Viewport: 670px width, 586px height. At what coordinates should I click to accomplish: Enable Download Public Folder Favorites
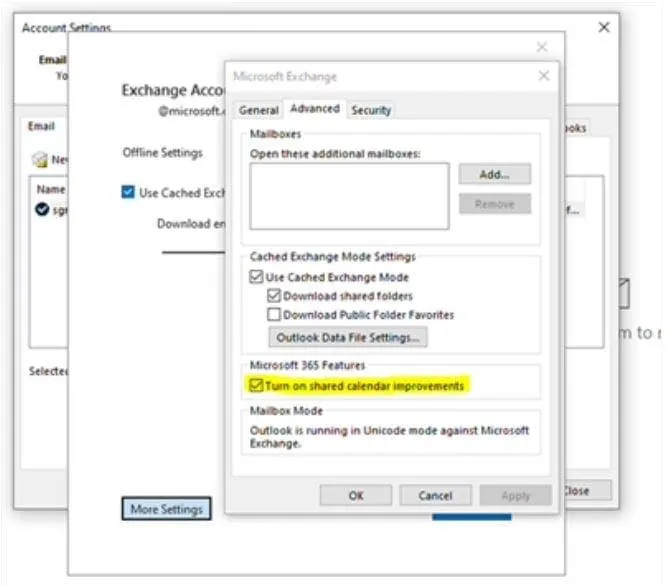pos(273,315)
